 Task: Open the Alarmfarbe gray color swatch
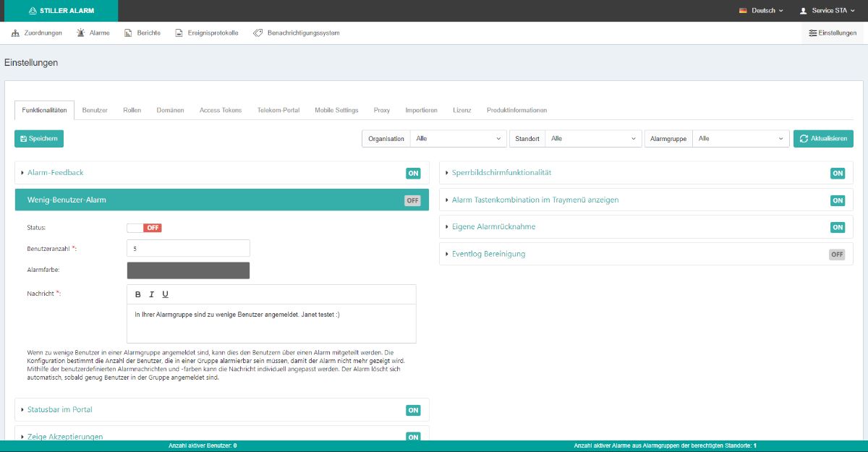[188, 270]
